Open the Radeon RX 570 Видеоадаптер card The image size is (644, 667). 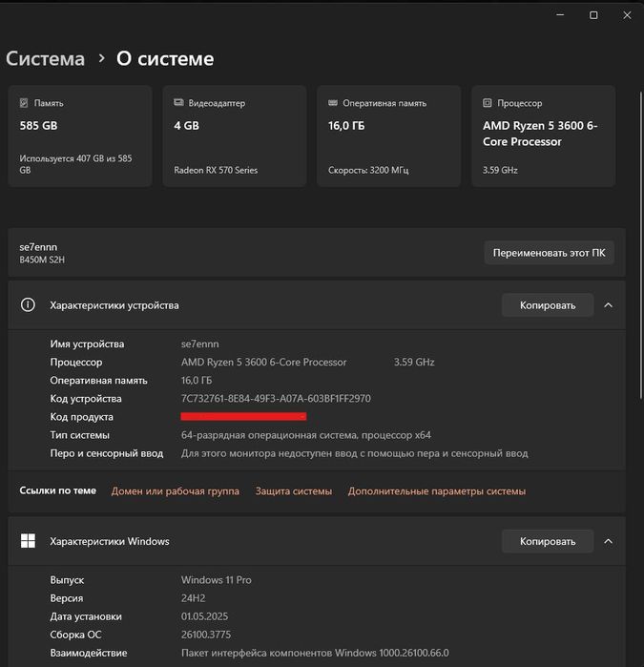(234, 135)
